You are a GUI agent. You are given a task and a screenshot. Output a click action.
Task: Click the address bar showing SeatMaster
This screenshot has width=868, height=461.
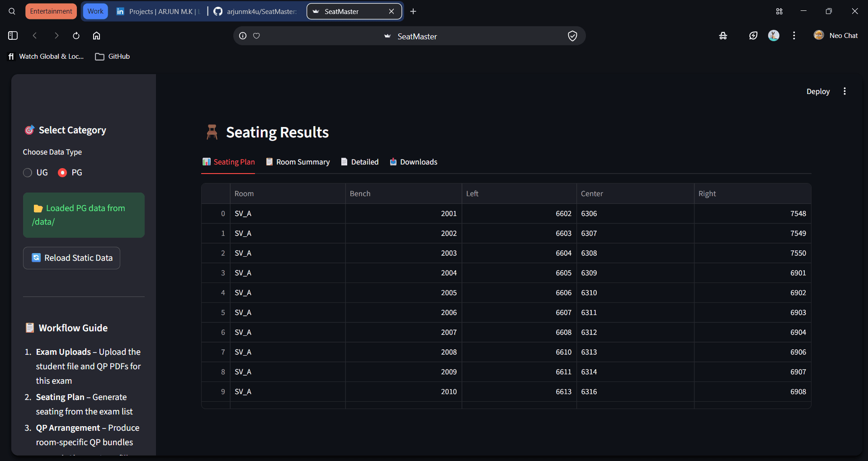tap(409, 36)
